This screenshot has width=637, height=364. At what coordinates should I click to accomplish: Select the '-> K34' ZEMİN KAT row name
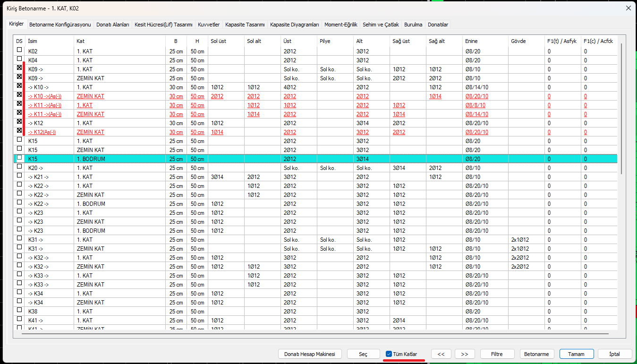[x=35, y=303]
